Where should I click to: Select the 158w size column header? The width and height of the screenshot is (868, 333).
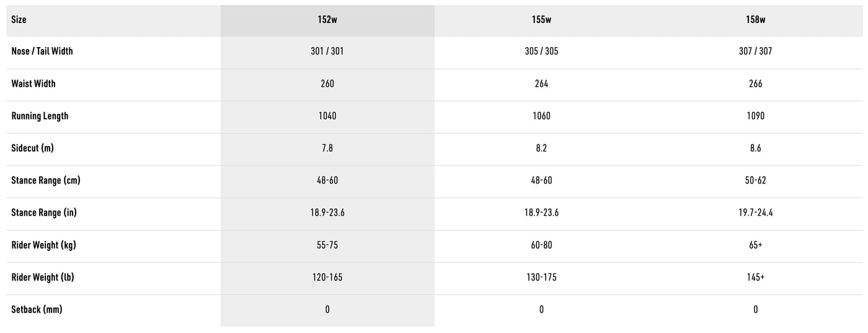point(755,20)
